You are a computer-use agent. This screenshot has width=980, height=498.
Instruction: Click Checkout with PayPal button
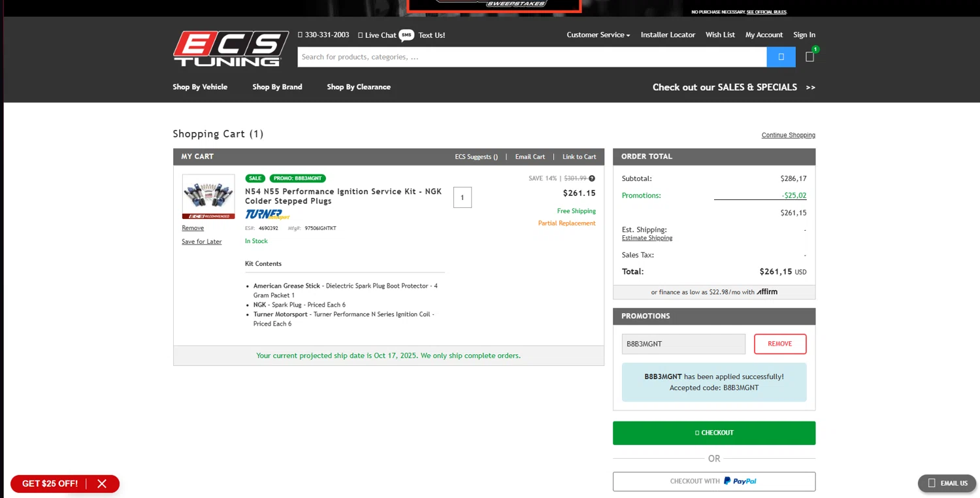tap(714, 482)
